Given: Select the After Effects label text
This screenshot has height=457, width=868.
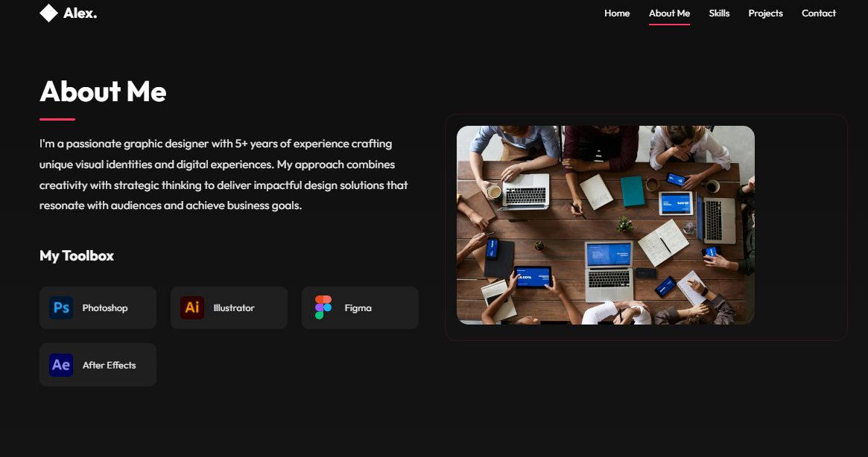Looking at the screenshot, I should click(x=109, y=365).
